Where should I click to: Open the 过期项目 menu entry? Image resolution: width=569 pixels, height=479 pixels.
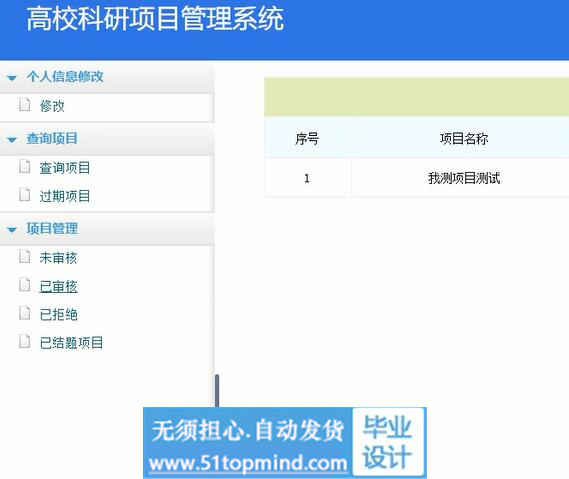[65, 196]
